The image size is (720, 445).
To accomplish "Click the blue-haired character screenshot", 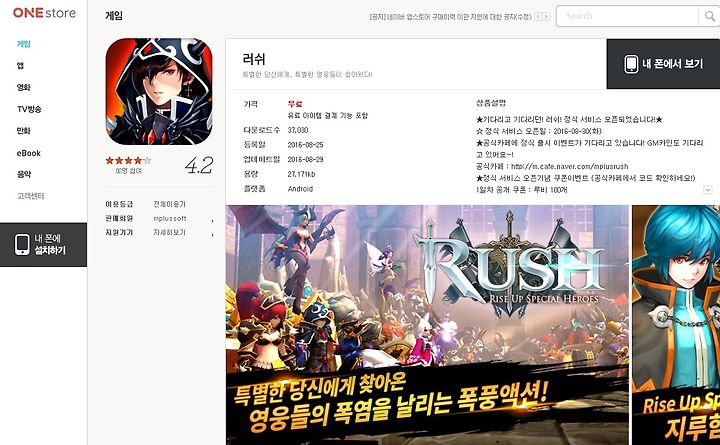I will coord(676,325).
